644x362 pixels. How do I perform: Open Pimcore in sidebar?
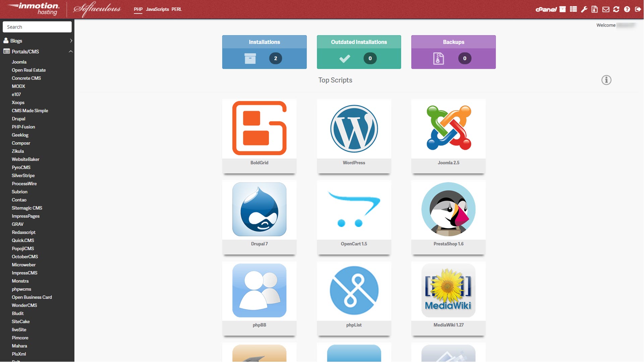tap(20, 338)
